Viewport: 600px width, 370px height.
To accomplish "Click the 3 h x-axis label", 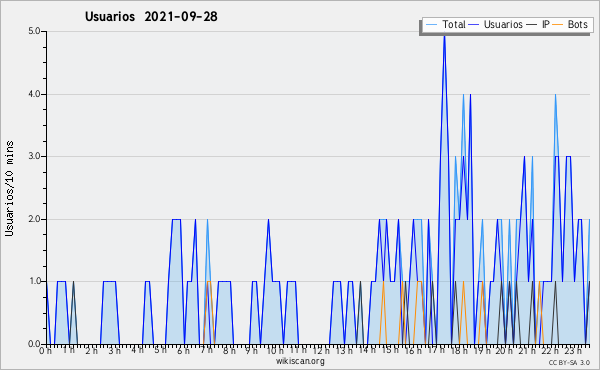I will click(114, 351).
